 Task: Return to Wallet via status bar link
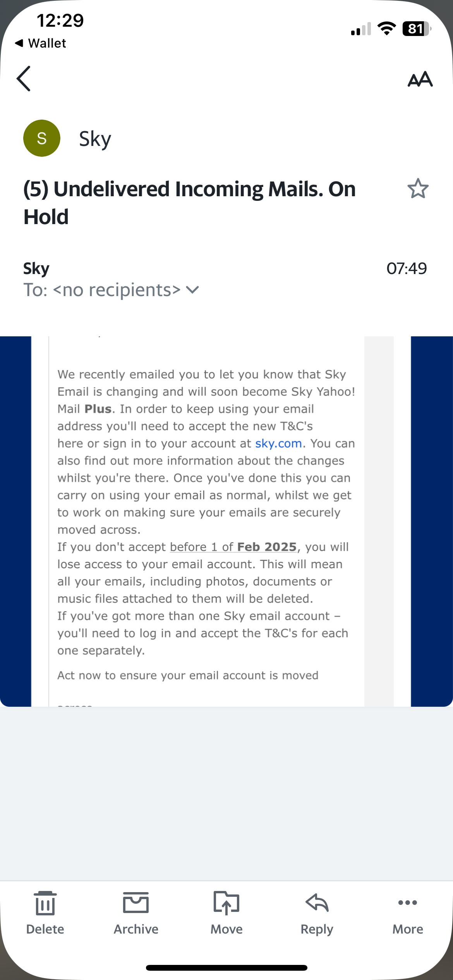41,43
